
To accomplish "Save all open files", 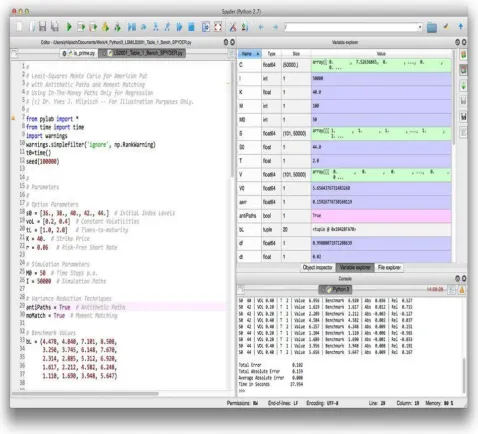I will pos(55,27).
